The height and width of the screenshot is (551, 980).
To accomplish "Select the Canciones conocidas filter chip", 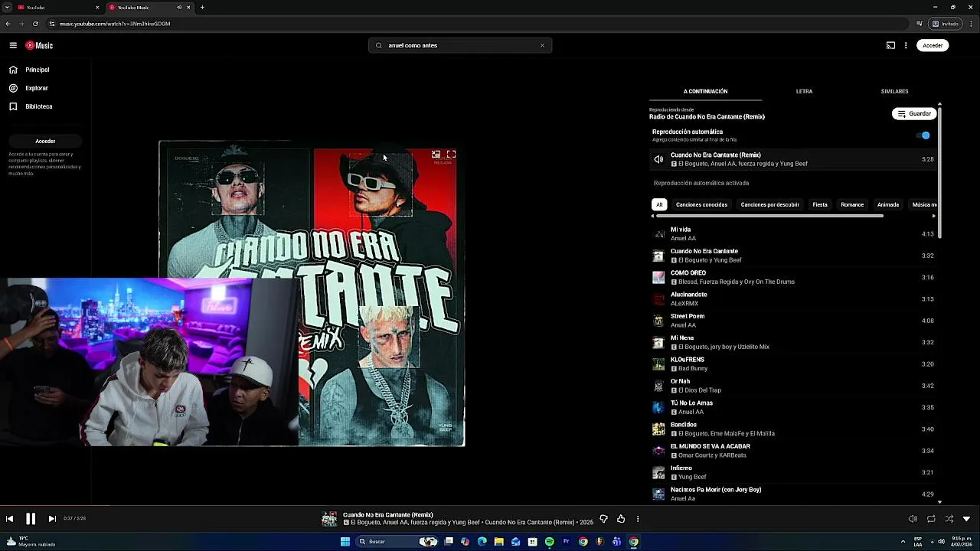I will coord(701,204).
